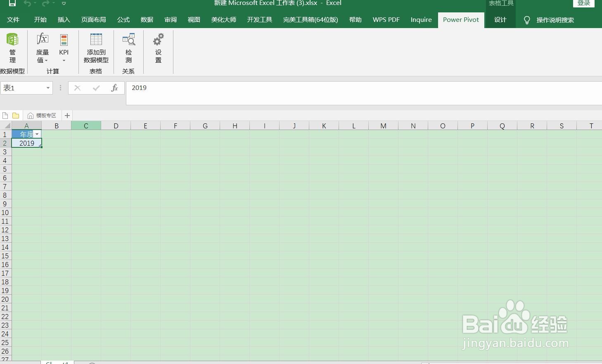Switch to the 完美工具箱(64位版) tab
The image size is (602, 364).
(x=310, y=20)
